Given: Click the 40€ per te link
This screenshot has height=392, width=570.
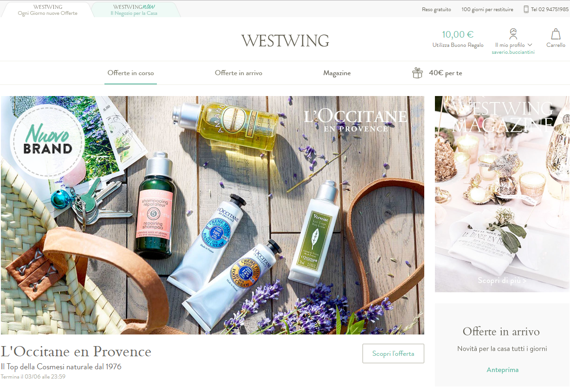Looking at the screenshot, I should [445, 73].
